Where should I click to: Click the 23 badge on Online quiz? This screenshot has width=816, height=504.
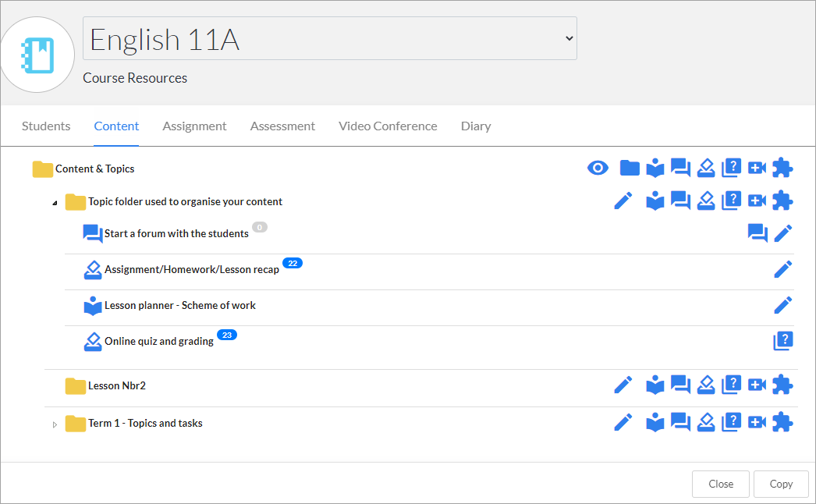click(227, 335)
